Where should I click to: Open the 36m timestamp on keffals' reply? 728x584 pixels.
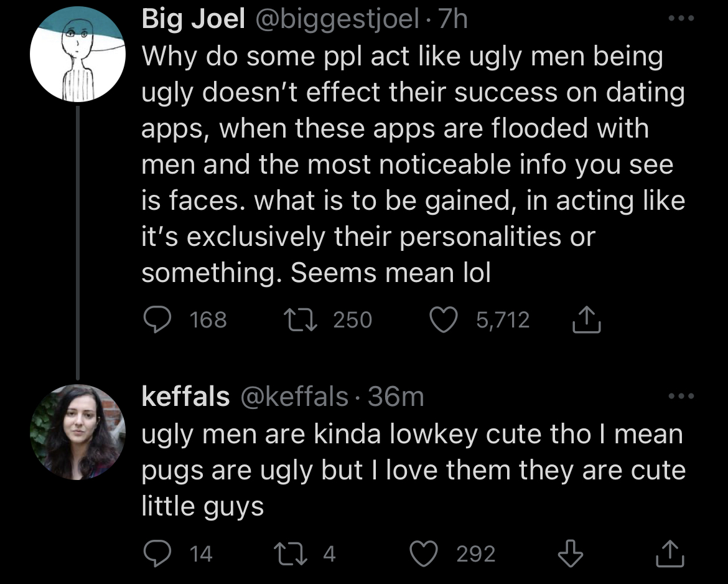click(x=396, y=397)
